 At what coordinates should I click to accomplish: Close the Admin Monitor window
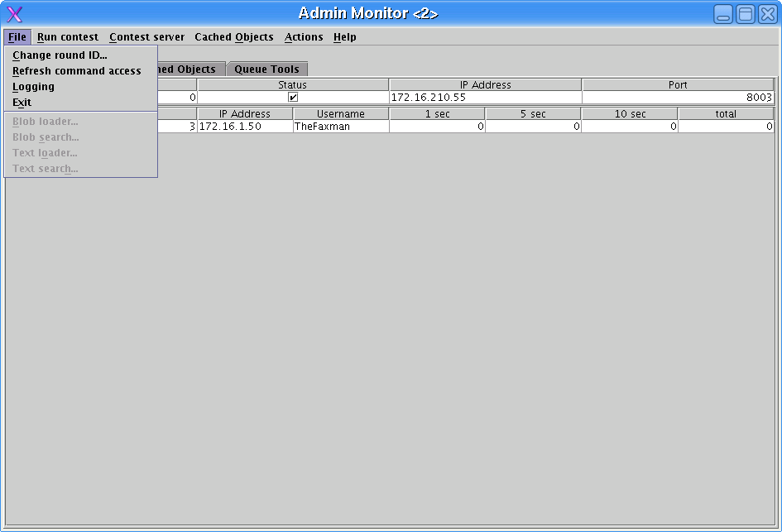768,14
